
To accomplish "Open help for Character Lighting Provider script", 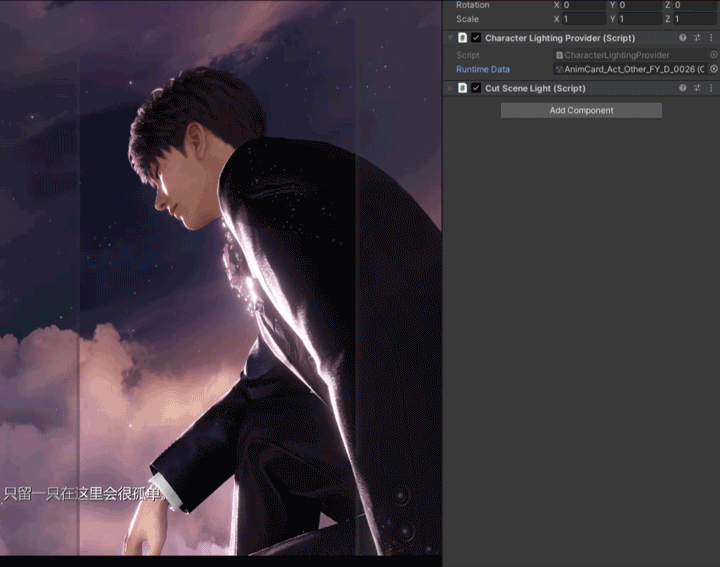I will [x=683, y=38].
